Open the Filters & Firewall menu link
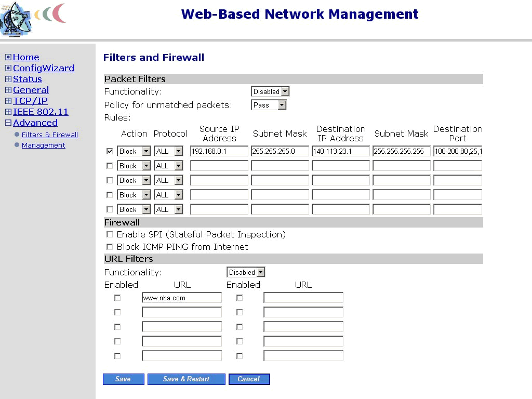The height and width of the screenshot is (399, 532). pos(50,135)
